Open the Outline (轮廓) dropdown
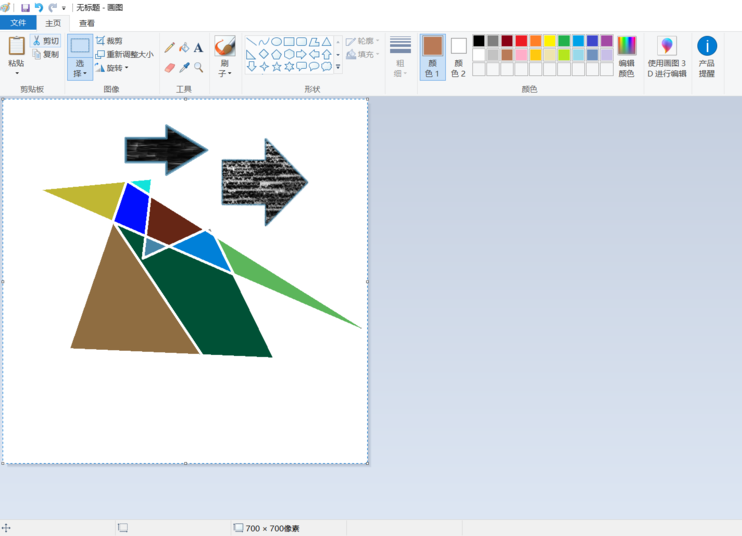Image resolution: width=742 pixels, height=536 pixels. [x=363, y=41]
